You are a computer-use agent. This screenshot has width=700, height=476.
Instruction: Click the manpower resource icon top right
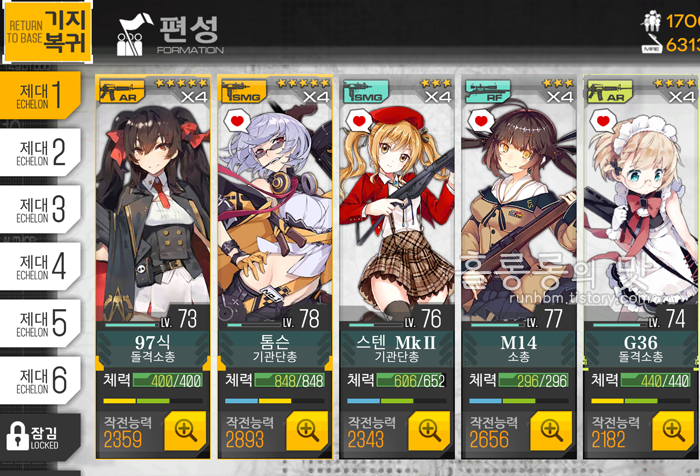click(651, 21)
